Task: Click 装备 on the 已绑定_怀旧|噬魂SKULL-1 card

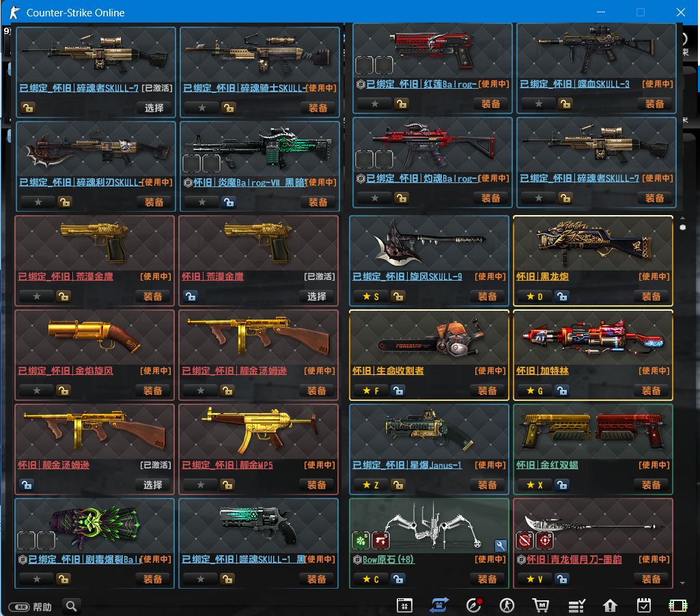Action: point(316,579)
